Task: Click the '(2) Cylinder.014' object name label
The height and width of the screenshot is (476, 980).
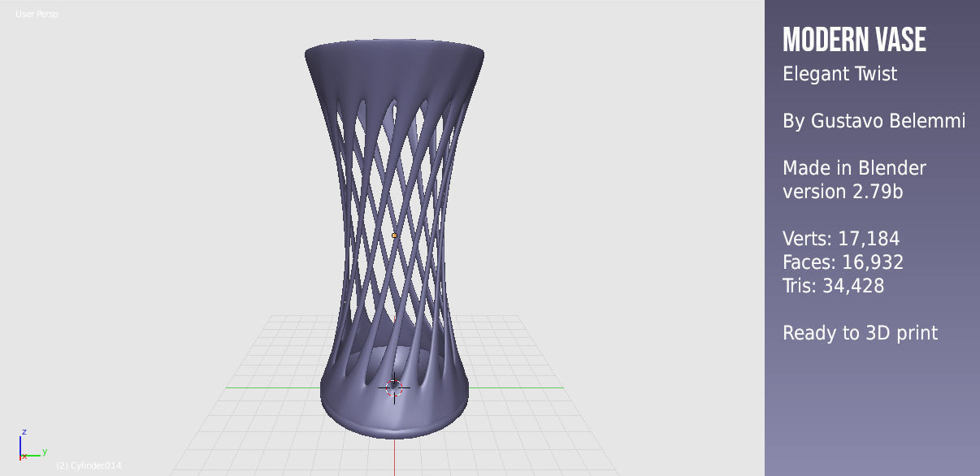Action: click(89, 465)
